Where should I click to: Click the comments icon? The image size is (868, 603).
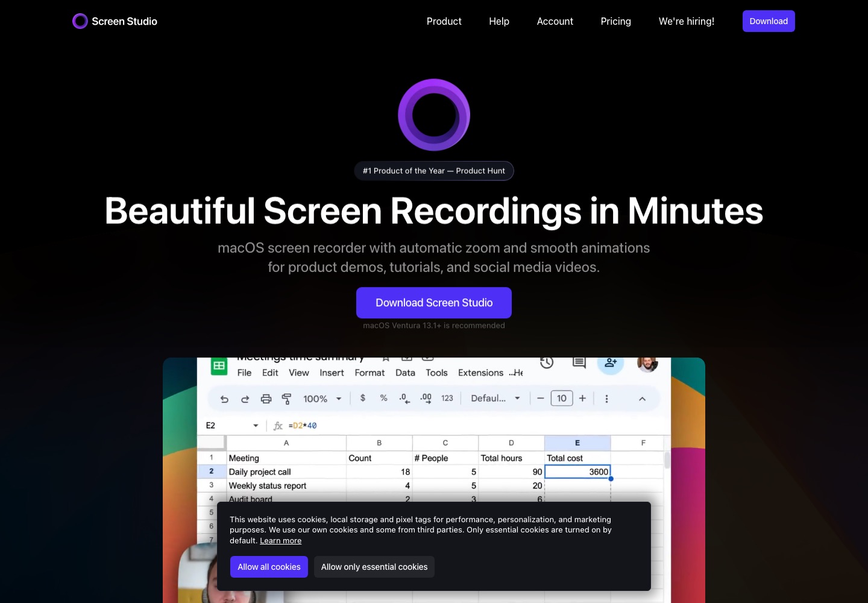pyautogui.click(x=579, y=362)
